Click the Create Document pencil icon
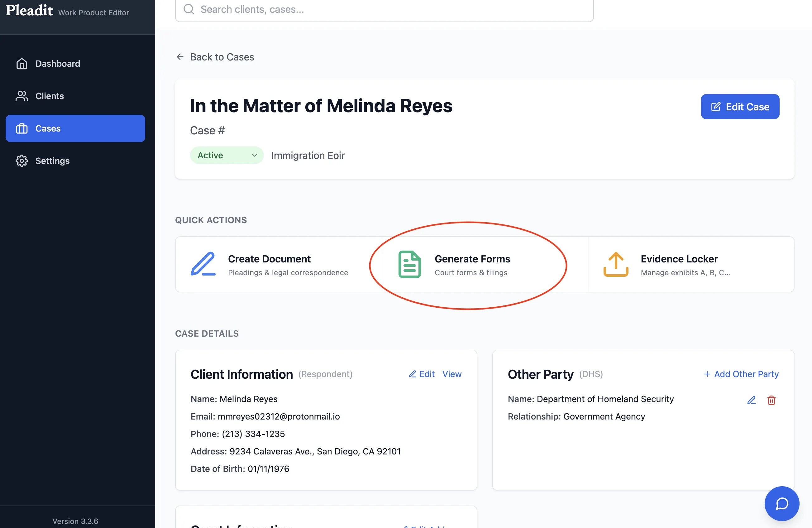This screenshot has width=812, height=528. [x=203, y=264]
